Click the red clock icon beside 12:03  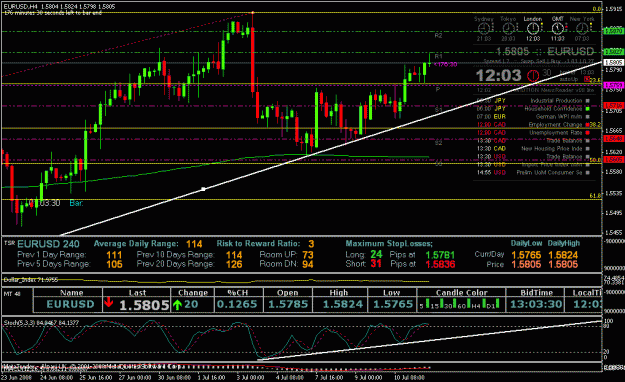533,75
